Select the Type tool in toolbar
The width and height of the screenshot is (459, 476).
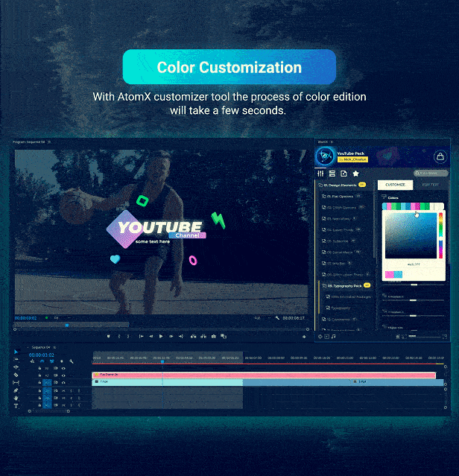(x=16, y=406)
